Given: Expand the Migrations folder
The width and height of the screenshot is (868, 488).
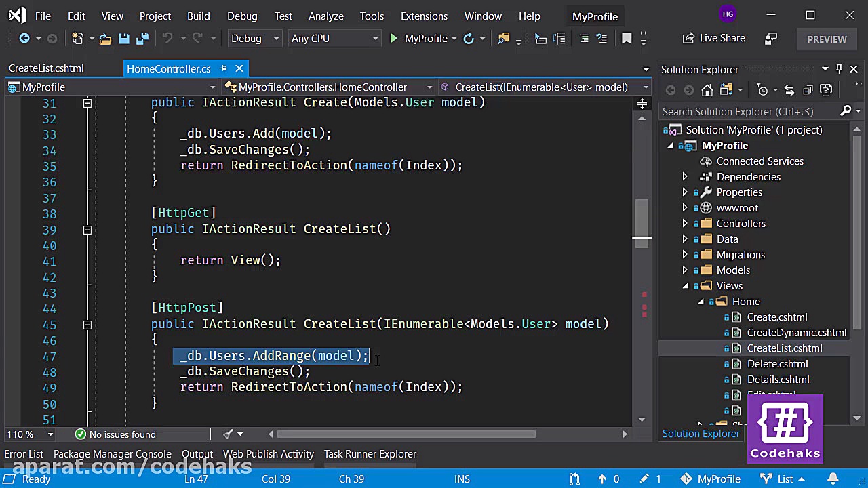Looking at the screenshot, I should (x=684, y=255).
